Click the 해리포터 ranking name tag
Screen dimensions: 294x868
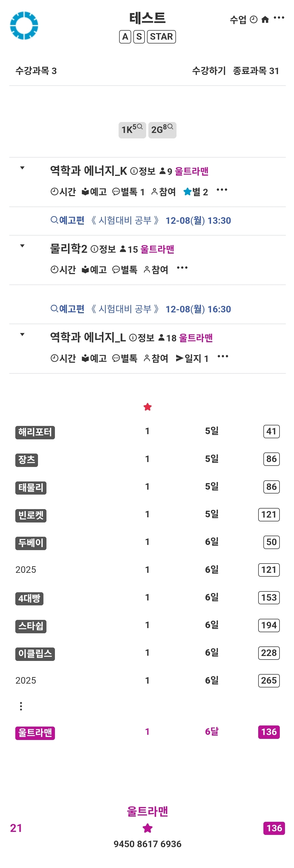[35, 432]
